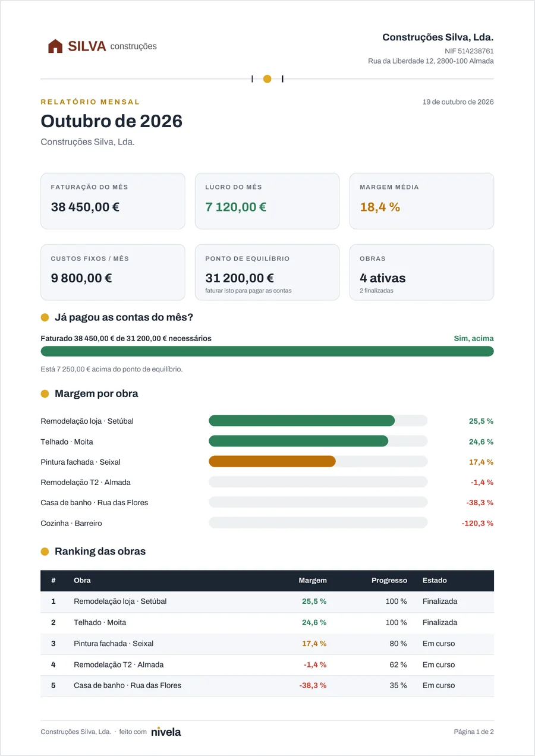Click the address 'Rua da Liberdade 12, 2800-100 Almada'
535x756 pixels.
point(431,61)
